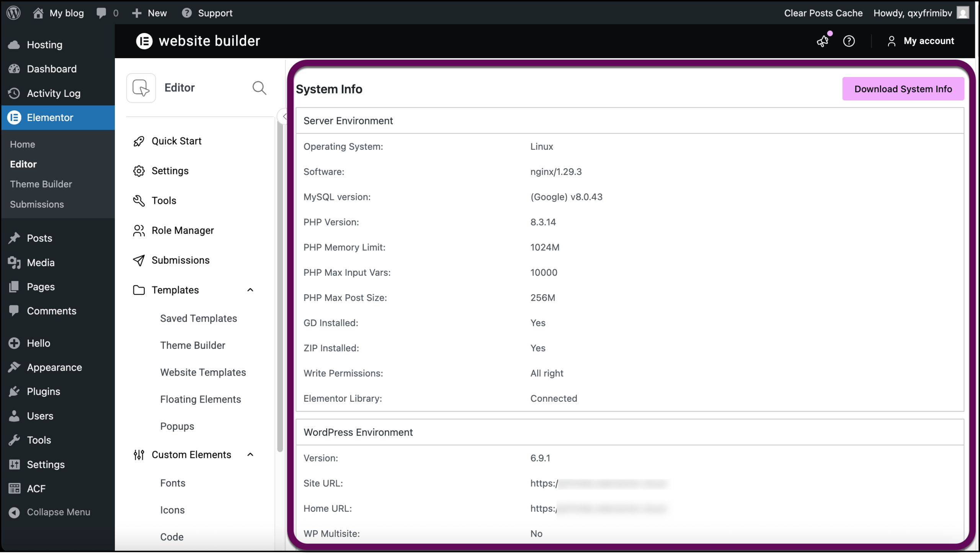Collapse the Custom Elements section chevron
Screen dimensions: 980x555
tap(250, 455)
